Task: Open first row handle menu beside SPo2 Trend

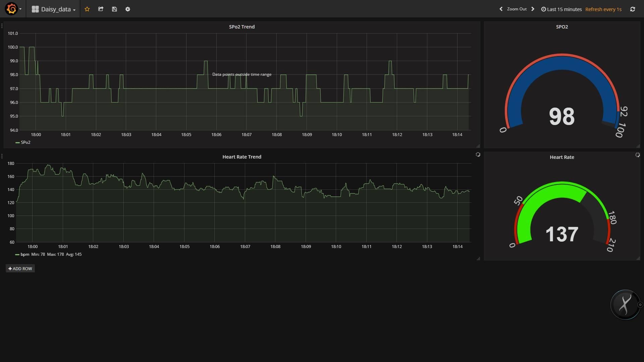Action: tap(2, 26)
